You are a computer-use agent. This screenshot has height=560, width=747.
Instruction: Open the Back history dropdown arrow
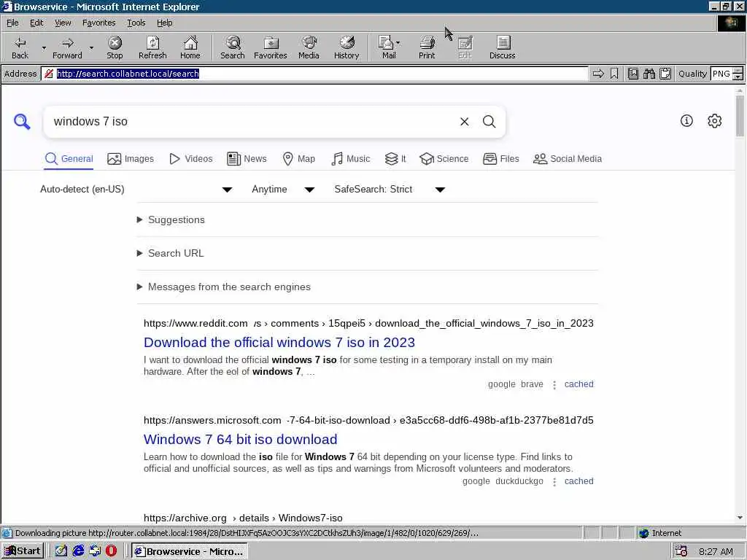click(x=44, y=47)
